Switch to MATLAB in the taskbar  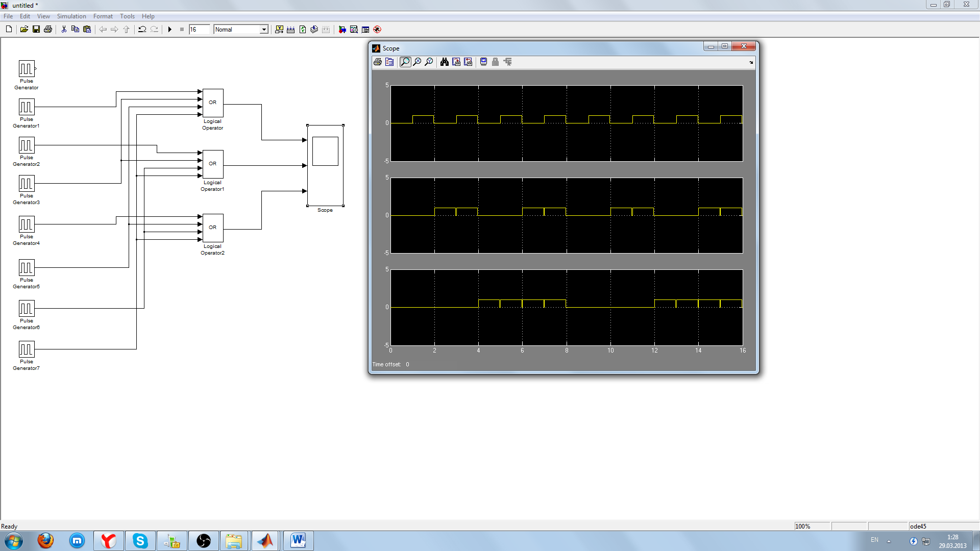click(265, 541)
